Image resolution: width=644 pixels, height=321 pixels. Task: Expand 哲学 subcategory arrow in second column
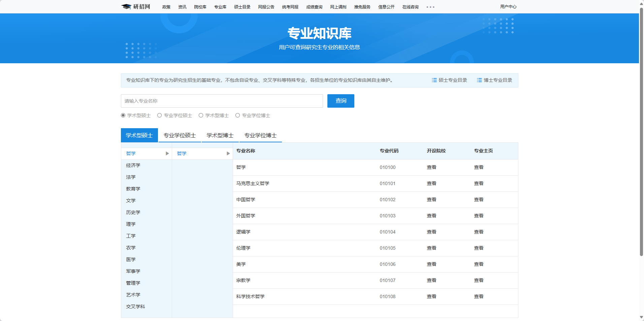(x=228, y=153)
